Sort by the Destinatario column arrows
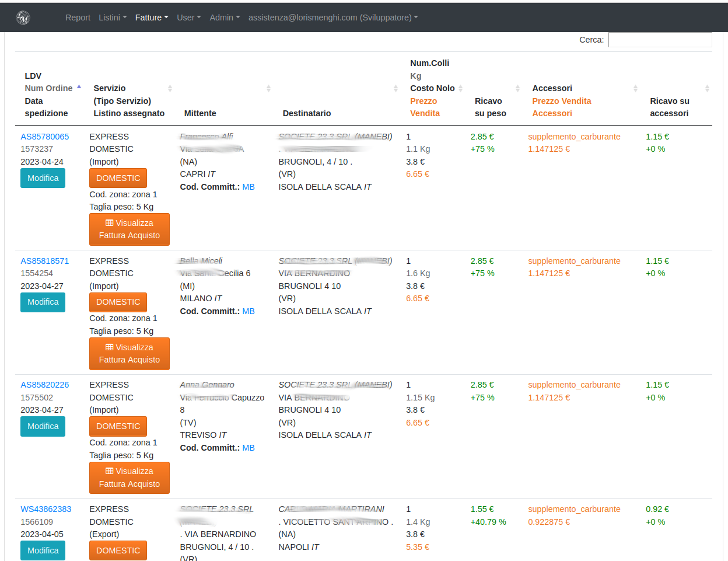Screen dimensions: 728x561 click(x=395, y=88)
